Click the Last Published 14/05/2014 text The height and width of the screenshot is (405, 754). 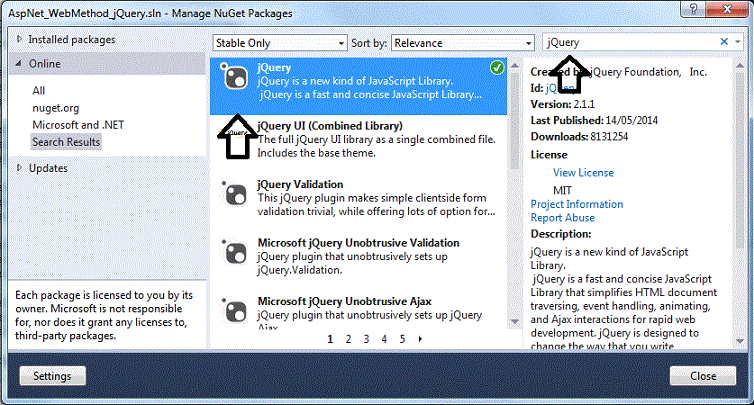click(594, 120)
